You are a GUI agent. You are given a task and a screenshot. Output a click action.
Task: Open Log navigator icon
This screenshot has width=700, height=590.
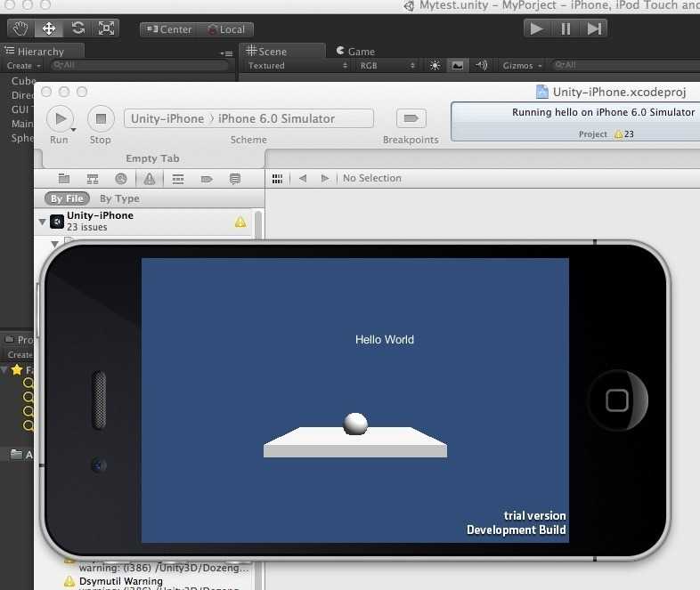tap(235, 179)
